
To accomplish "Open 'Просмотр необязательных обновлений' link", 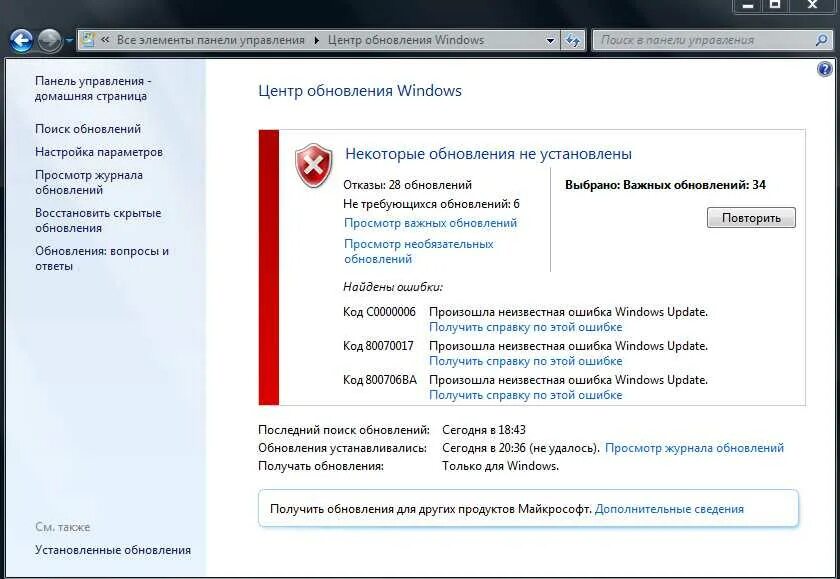I will click(418, 251).
